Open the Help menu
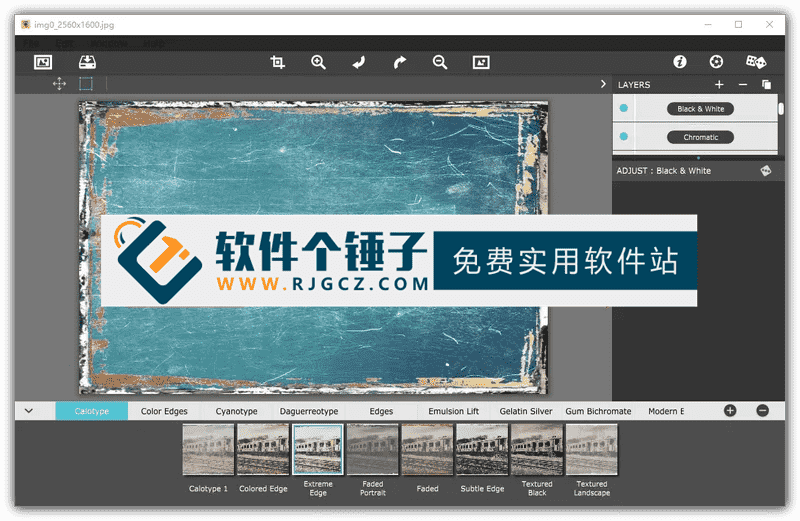 (x=154, y=43)
